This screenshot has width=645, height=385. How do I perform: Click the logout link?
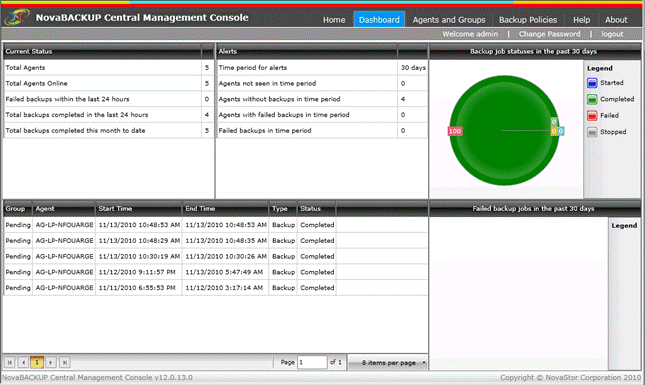click(x=612, y=34)
